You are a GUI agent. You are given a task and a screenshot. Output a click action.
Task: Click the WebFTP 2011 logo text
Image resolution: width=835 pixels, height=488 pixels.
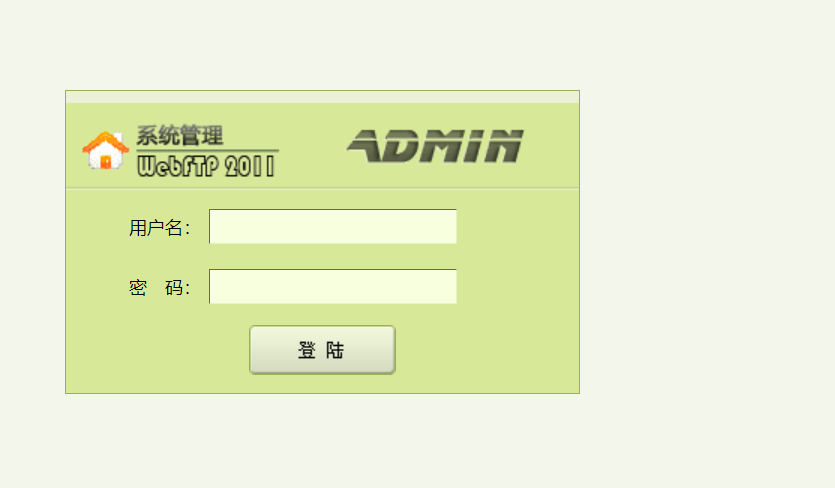tap(206, 166)
